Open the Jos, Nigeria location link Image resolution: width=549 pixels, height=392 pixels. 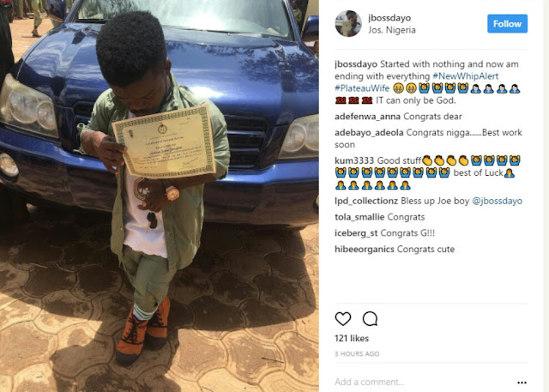pos(392,30)
